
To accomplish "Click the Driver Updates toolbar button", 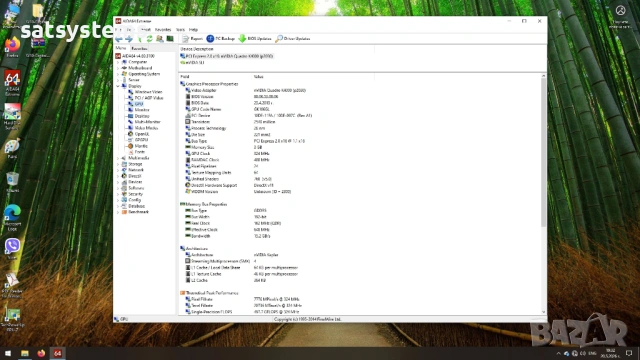I will point(293,39).
